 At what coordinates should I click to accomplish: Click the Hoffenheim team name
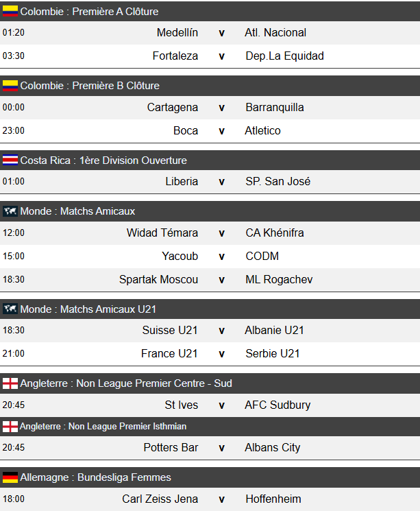click(x=273, y=499)
